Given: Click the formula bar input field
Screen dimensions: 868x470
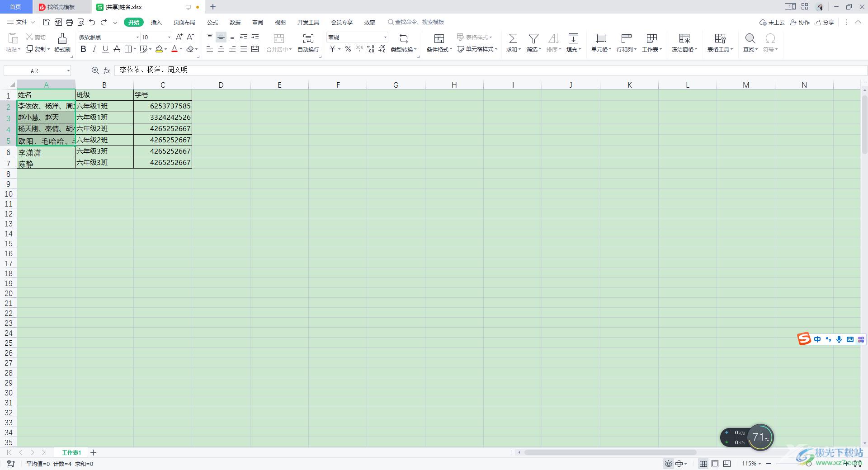Looking at the screenshot, I should (x=491, y=70).
